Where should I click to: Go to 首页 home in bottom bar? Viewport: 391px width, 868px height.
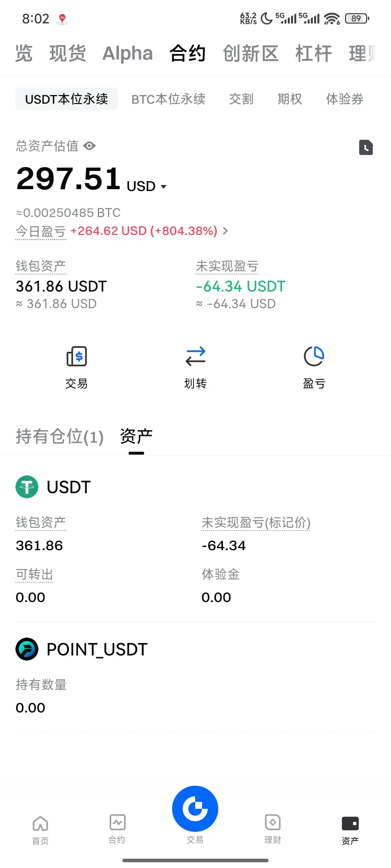pos(40,830)
